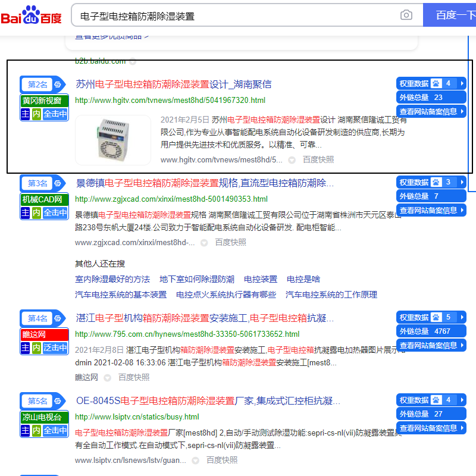Click the 凉山电视台 site label
Image resolution: width=476 pixels, height=476 pixels.
point(44,417)
